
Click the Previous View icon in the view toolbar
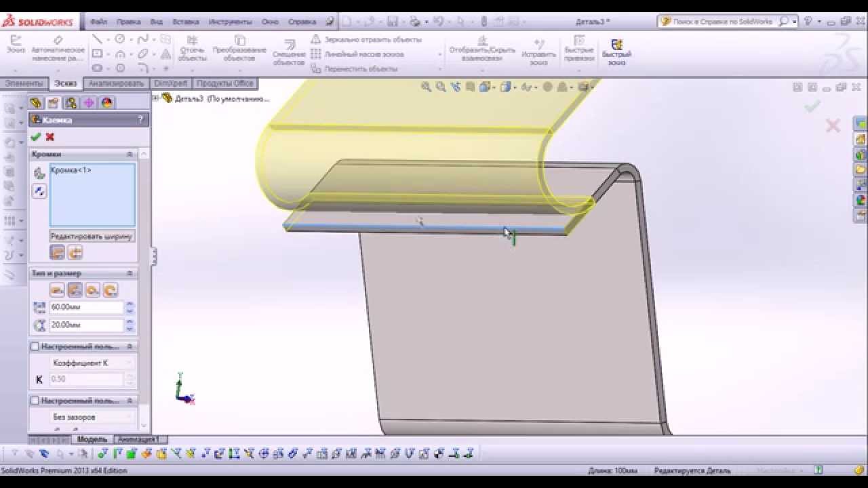[455, 87]
